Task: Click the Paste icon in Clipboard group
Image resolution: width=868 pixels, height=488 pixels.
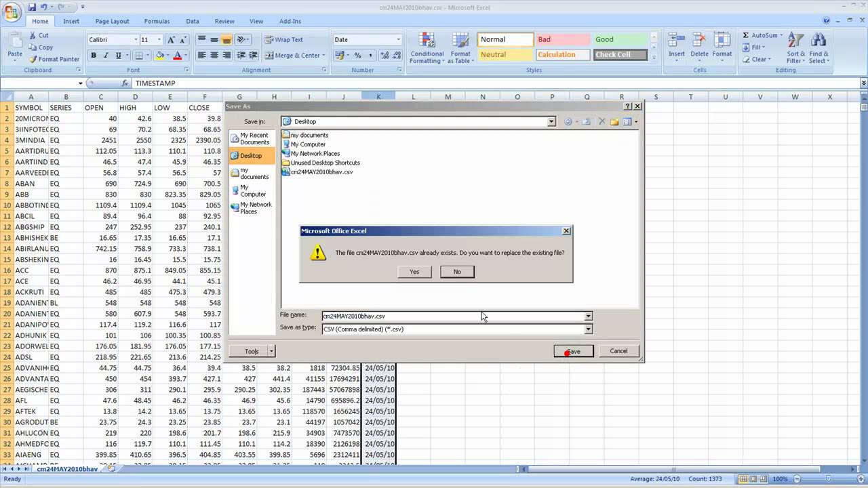Action: point(14,41)
